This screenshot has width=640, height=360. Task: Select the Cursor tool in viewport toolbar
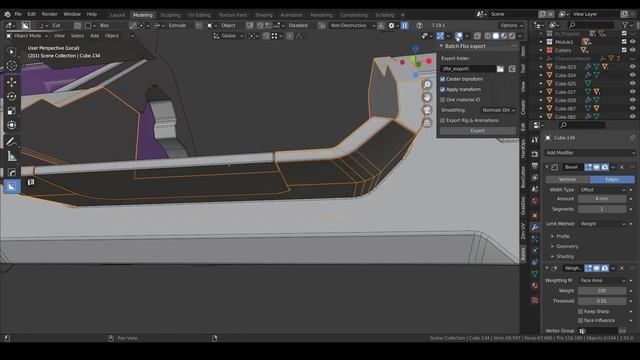tap(11, 66)
